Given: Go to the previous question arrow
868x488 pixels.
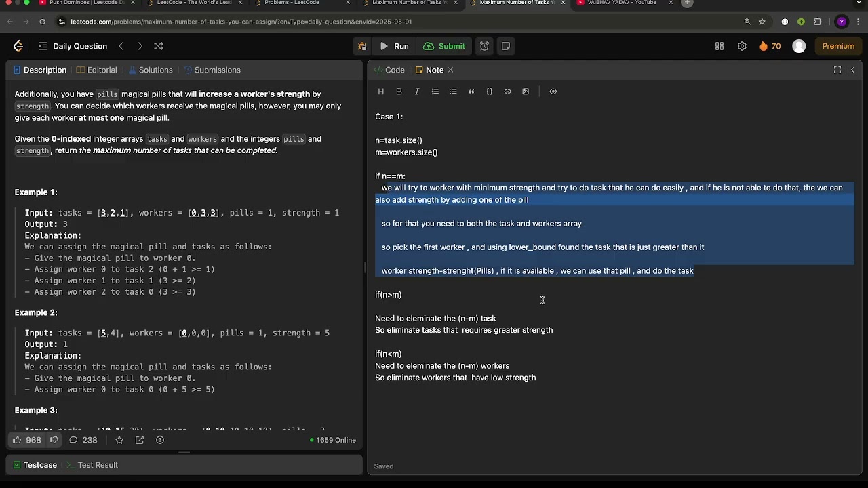Looking at the screenshot, I should [x=121, y=46].
